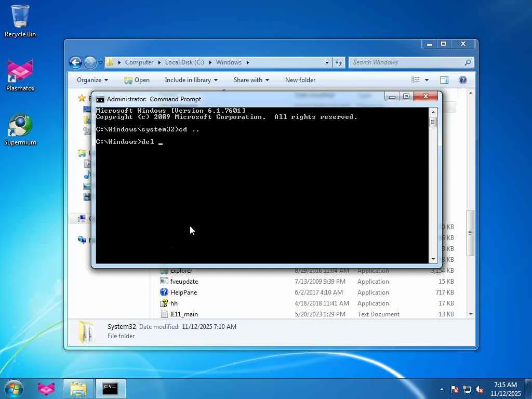The width and height of the screenshot is (532, 399).
Task: Open the view options dropdown arrow
Action: pyautogui.click(x=427, y=80)
